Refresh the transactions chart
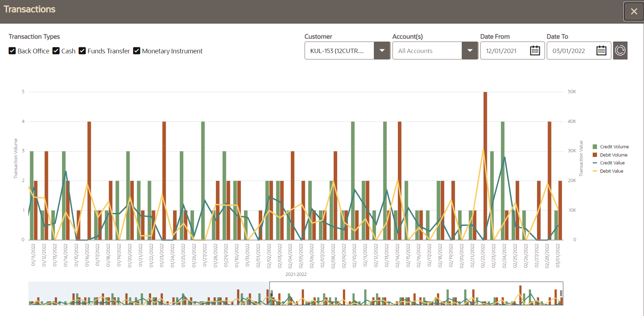The height and width of the screenshot is (316, 644). [620, 51]
